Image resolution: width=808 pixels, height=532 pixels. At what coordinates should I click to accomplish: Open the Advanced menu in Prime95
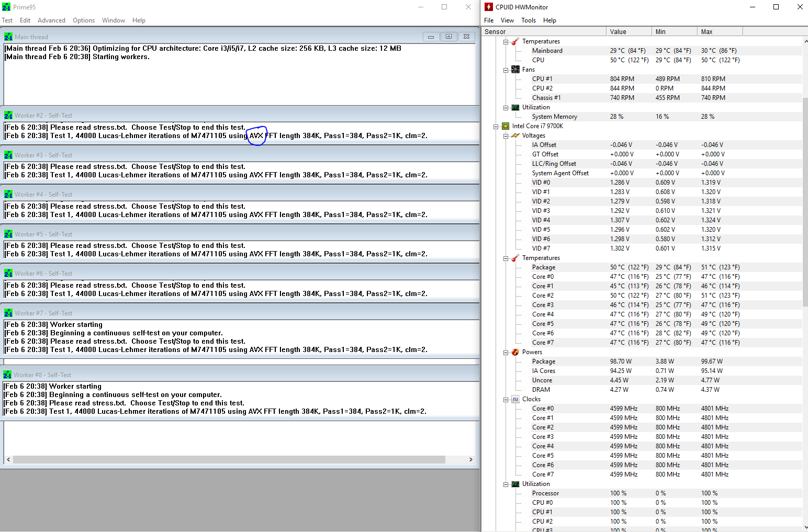tap(51, 20)
